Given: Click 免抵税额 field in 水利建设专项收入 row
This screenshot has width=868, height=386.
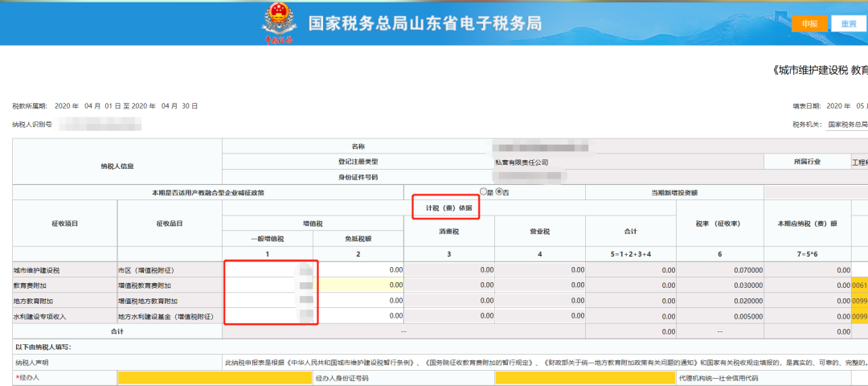Looking at the screenshot, I should (358, 316).
